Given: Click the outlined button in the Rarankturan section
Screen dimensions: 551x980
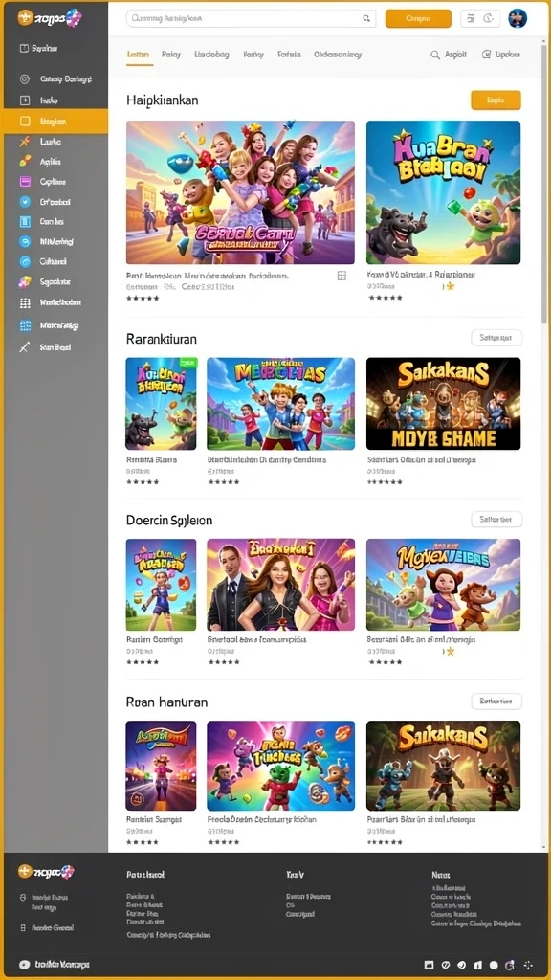Looking at the screenshot, I should (x=496, y=338).
